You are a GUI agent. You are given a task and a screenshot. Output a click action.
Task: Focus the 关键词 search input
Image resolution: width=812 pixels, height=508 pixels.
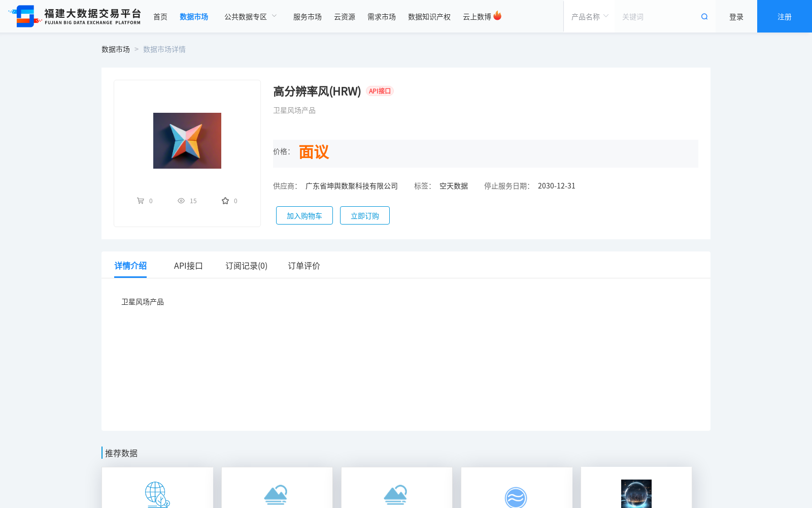coord(658,17)
